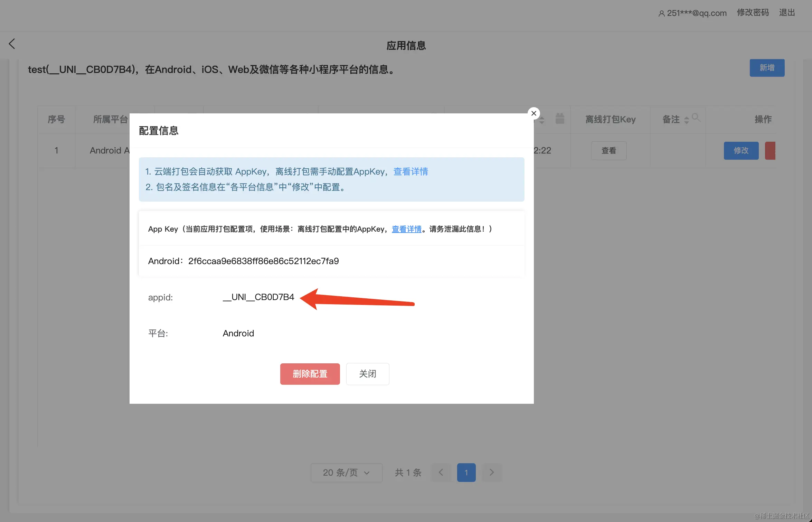812x522 pixels.
Task: Click the user profile icon beside email
Action: coord(661,13)
